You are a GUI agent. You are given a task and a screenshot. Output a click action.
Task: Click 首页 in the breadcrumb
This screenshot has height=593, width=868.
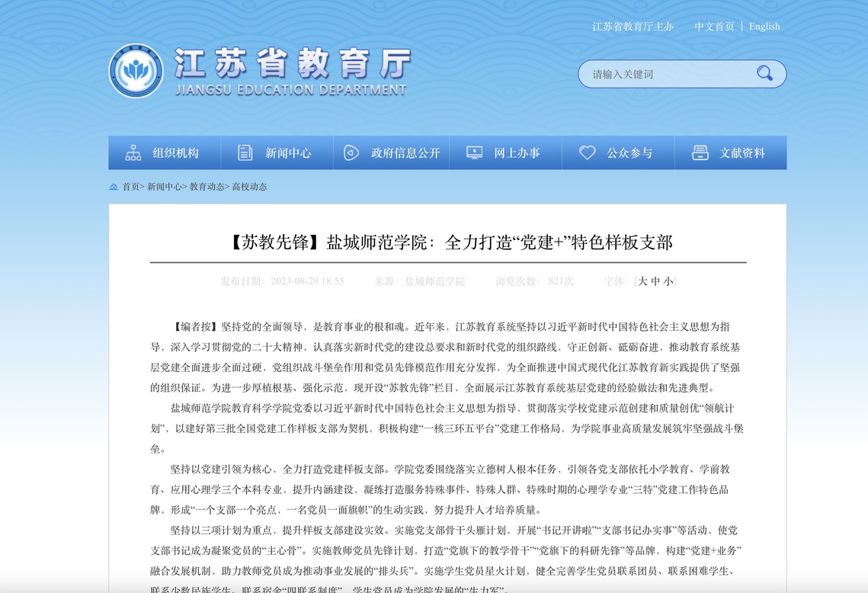tap(130, 187)
